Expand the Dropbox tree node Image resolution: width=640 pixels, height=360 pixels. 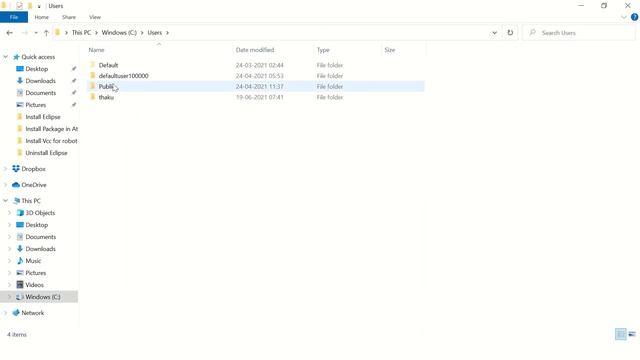pos(6,169)
